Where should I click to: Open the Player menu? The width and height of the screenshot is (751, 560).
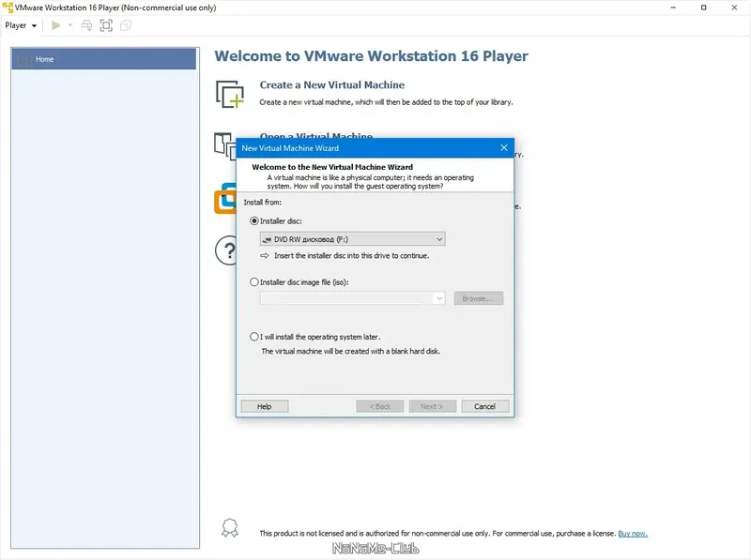[x=21, y=25]
